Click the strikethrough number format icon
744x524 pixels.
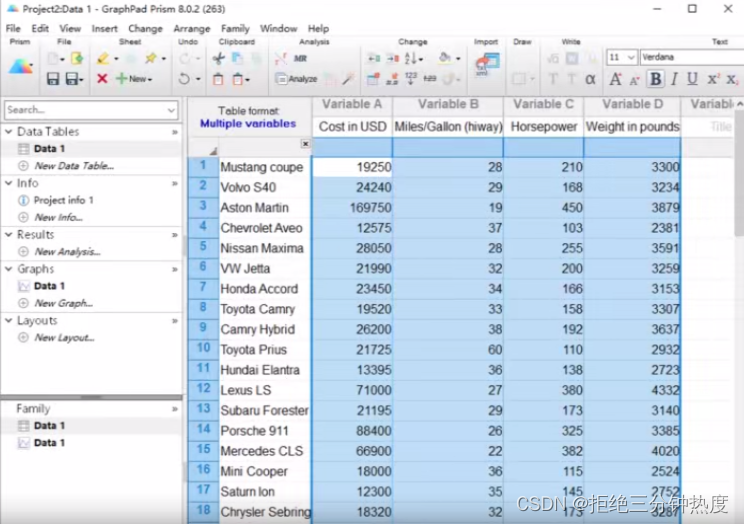pos(430,79)
